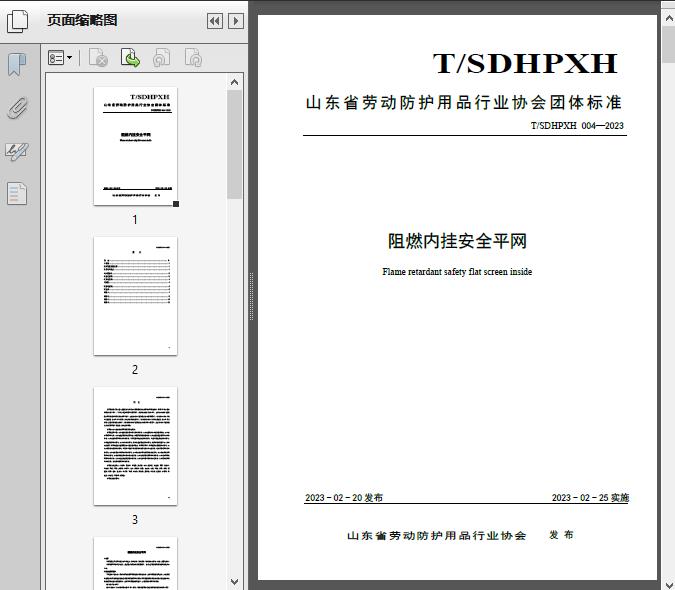Screen dimensions: 675x590
Task: Rotate pages counterclockwise icon
Action: pos(162,58)
